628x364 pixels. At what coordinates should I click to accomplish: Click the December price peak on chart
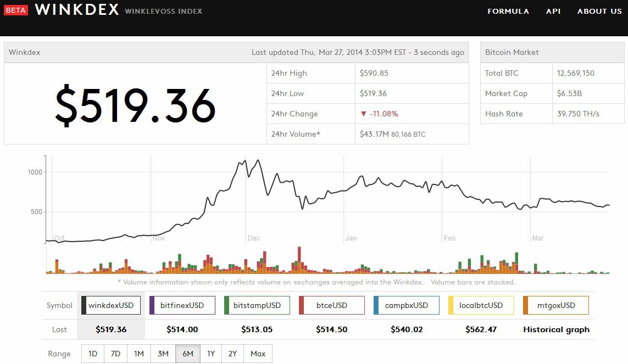pyautogui.click(x=245, y=160)
